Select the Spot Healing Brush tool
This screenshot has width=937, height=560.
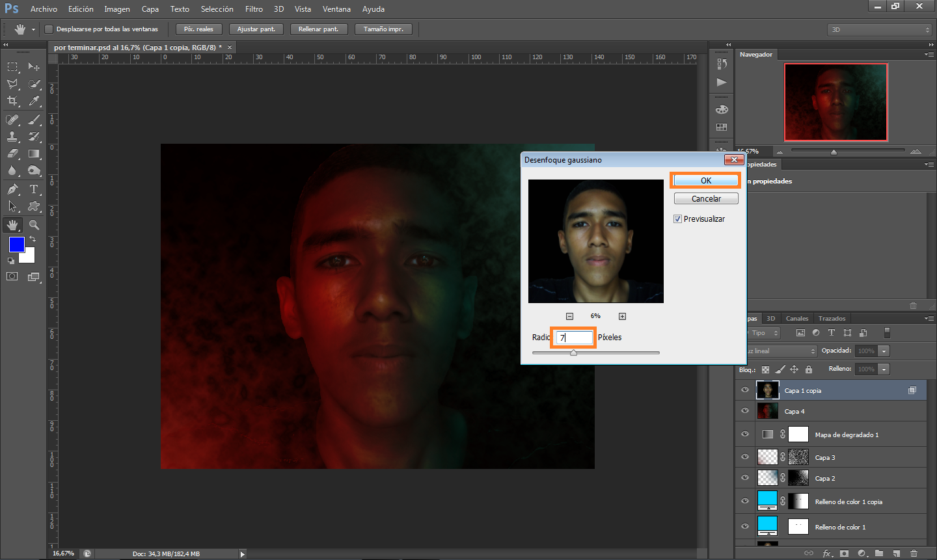click(x=12, y=120)
